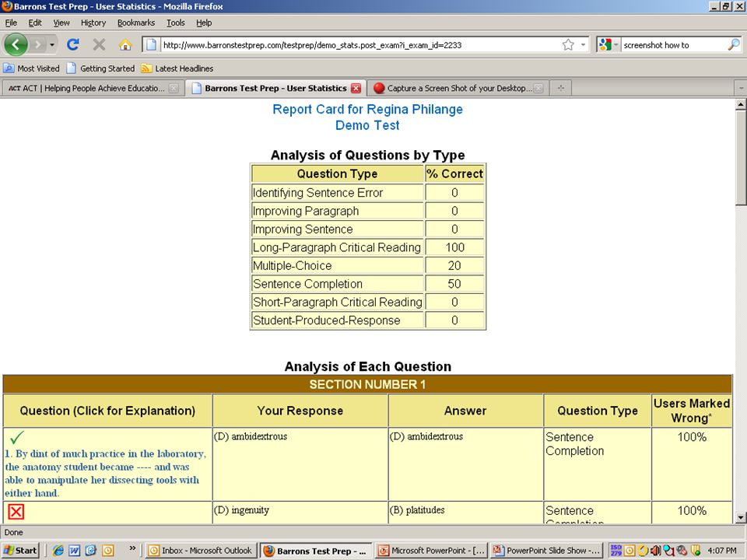Switch to the ACT Helping People Achieve tab

tap(86, 88)
